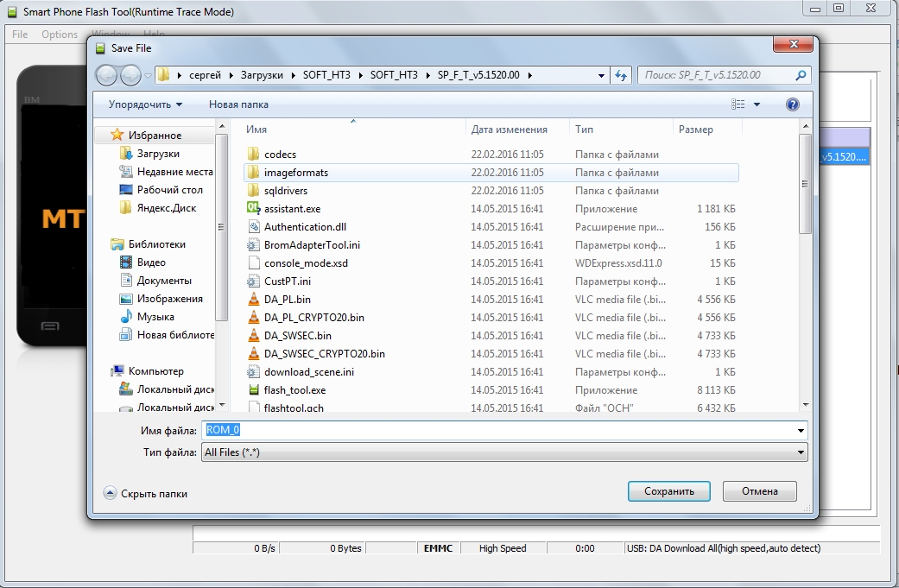Click the view mode icon
899x588 pixels.
click(x=738, y=104)
